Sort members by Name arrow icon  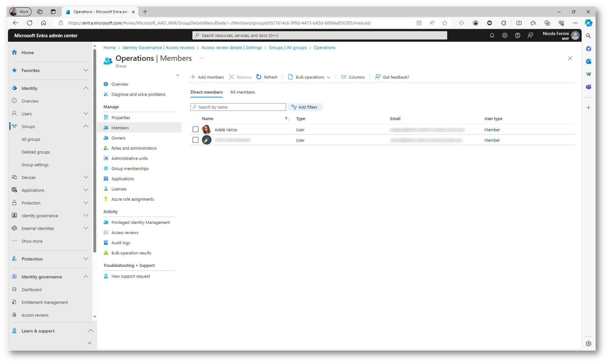(287, 119)
